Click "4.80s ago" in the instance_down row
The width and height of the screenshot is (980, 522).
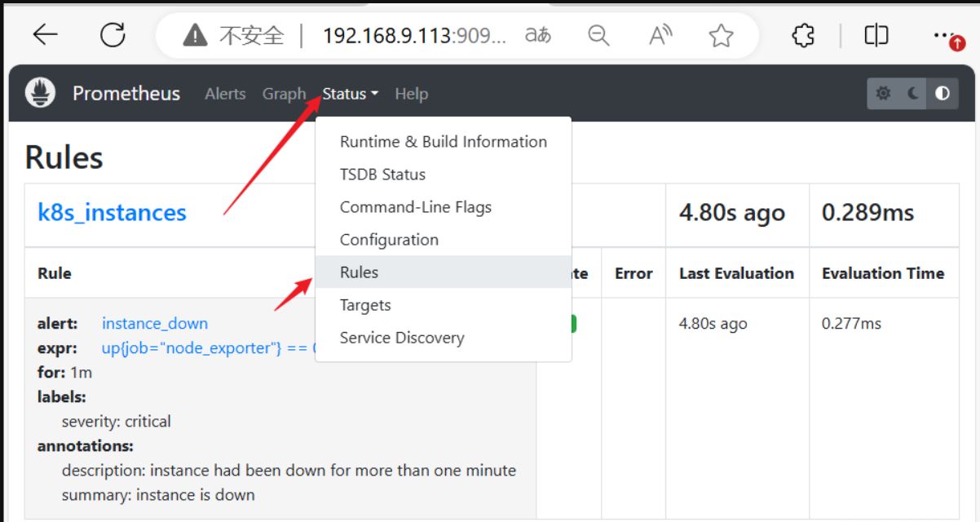713,324
